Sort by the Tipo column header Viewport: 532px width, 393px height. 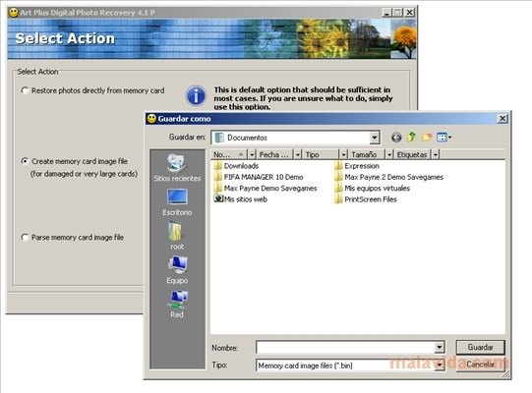[321, 154]
